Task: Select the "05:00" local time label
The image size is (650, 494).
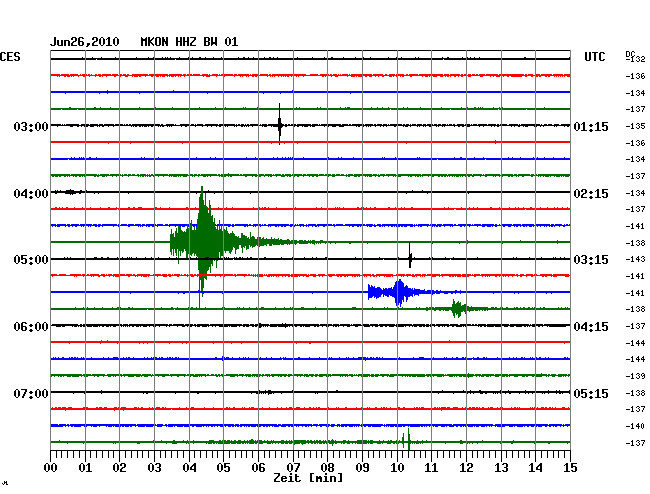Action: [31, 260]
